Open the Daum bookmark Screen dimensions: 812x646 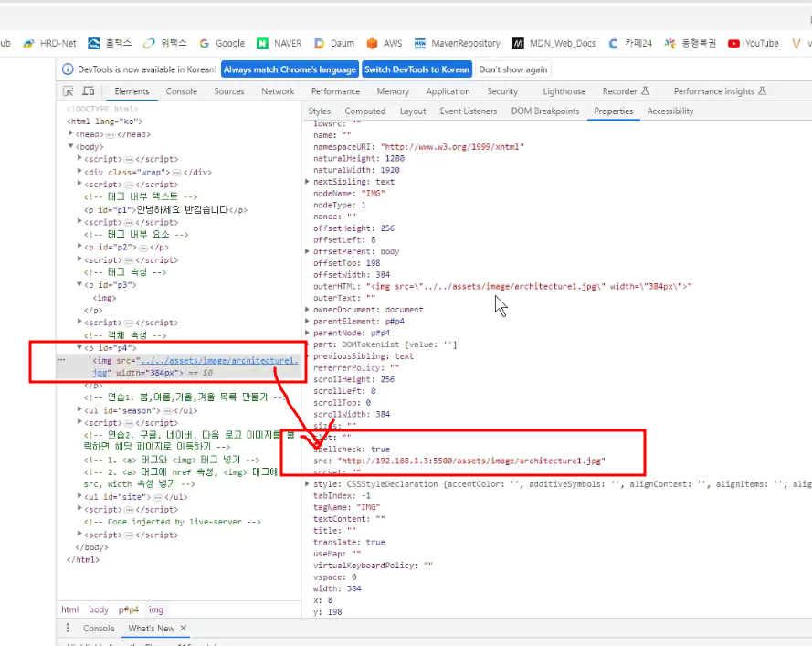(334, 44)
